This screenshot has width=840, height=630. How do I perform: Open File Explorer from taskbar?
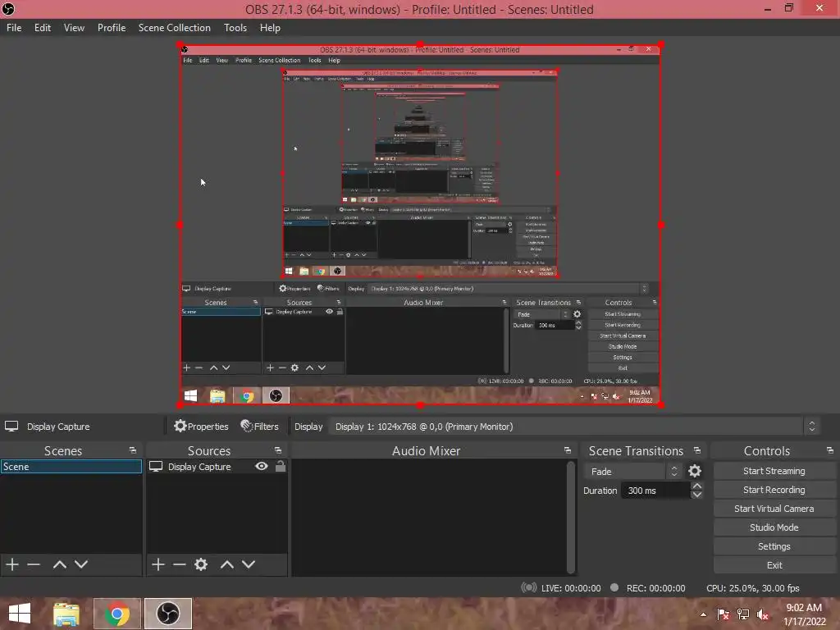tap(66, 614)
